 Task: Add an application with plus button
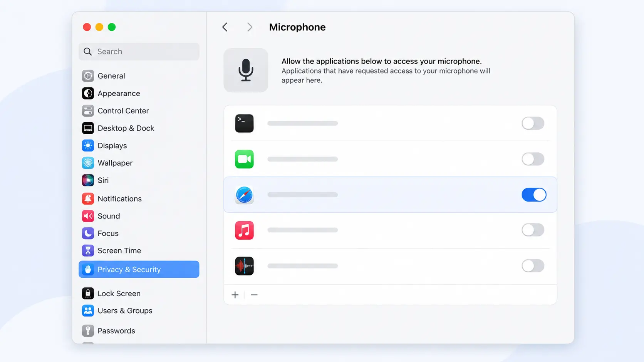click(x=235, y=295)
